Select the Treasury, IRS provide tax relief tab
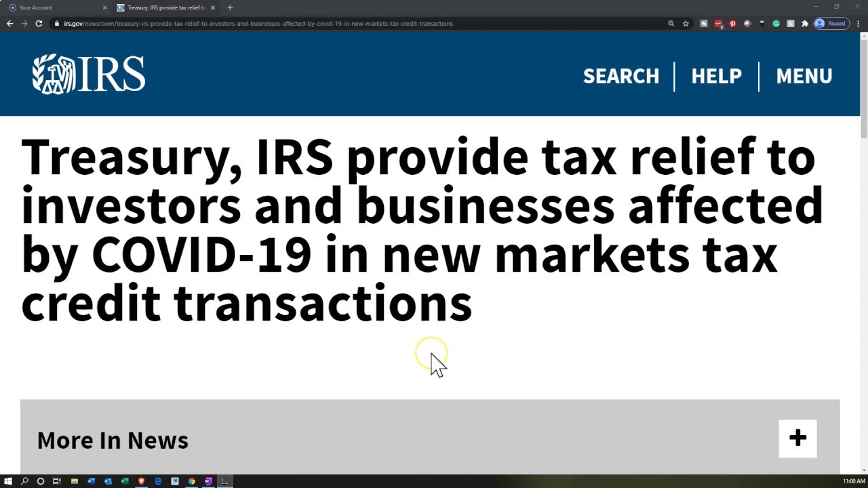Viewport: 868px width, 488px height. [166, 7]
